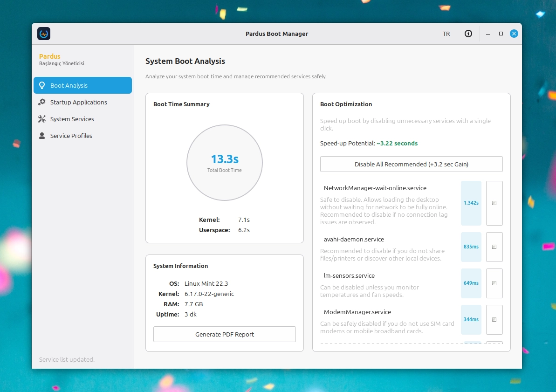This screenshot has width=556, height=392.
Task: Click the System Boot Analysis heading
Action: pos(185,61)
